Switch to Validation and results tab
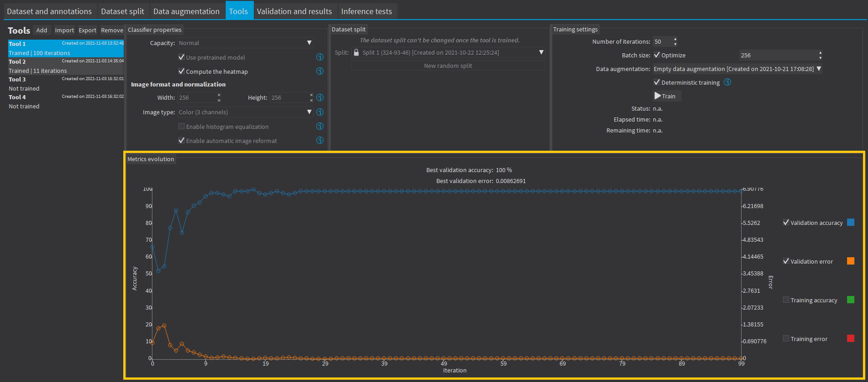The width and height of the screenshot is (868, 382). click(294, 11)
